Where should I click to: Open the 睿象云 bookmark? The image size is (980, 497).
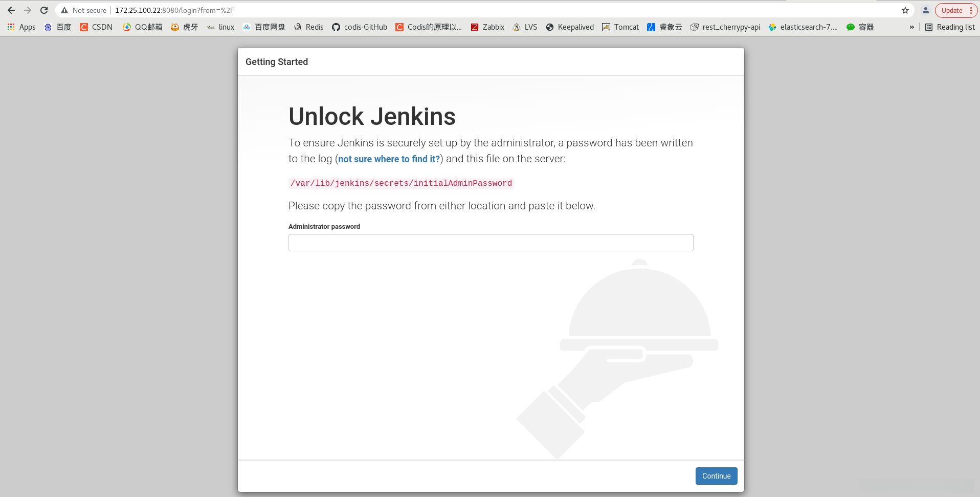pyautogui.click(x=664, y=27)
